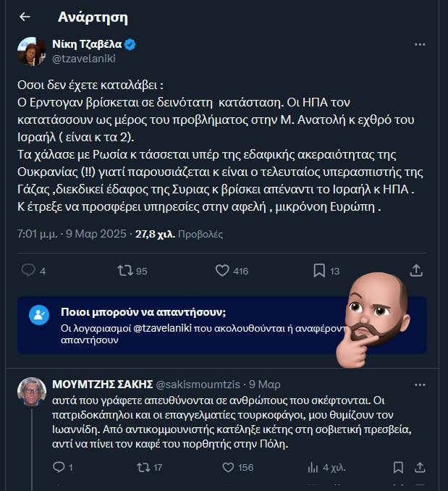This screenshot has width=448, height=491.
Task: Reply to Νίκη Τζαβέλα's main post
Action: [x=29, y=271]
